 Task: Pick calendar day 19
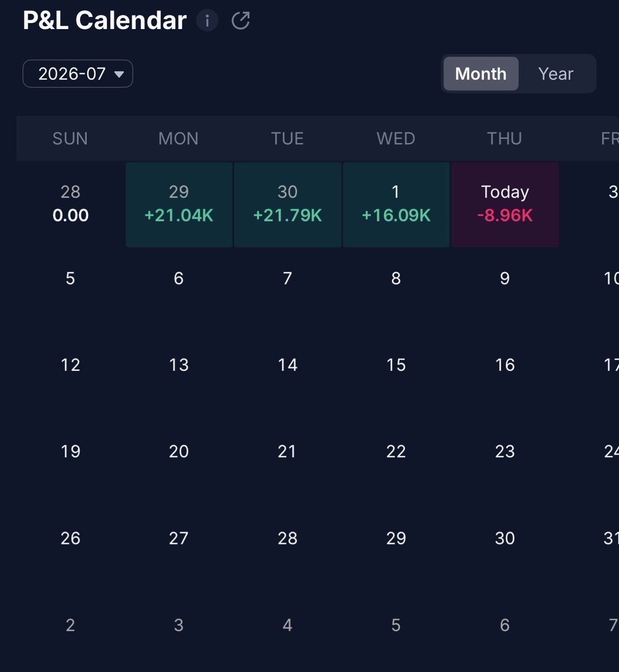tap(70, 451)
